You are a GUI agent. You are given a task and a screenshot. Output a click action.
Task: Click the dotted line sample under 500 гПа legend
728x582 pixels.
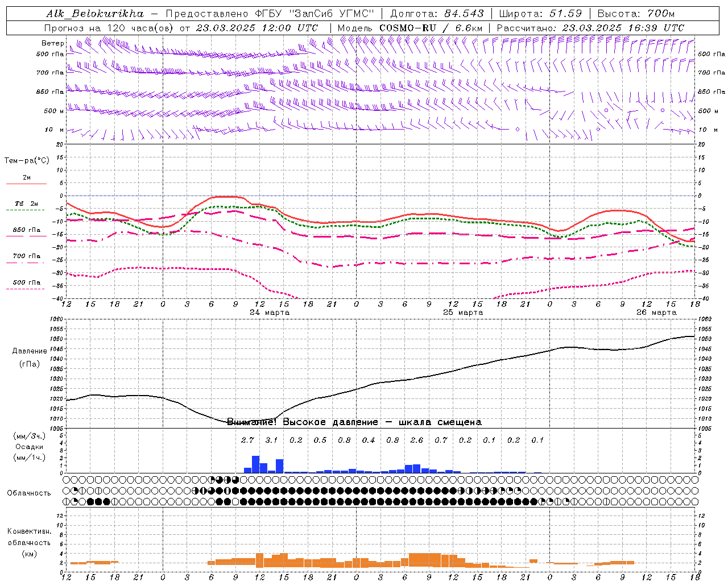pos(26,289)
